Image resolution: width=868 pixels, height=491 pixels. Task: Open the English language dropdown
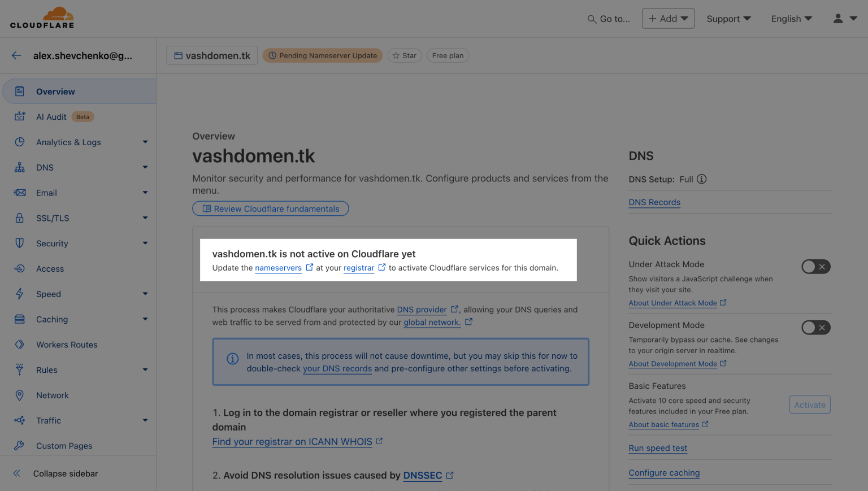pyautogui.click(x=791, y=19)
